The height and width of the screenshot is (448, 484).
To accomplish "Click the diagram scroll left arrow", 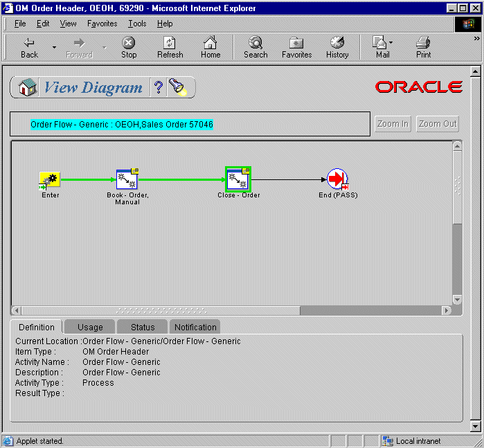I will pos(17,310).
